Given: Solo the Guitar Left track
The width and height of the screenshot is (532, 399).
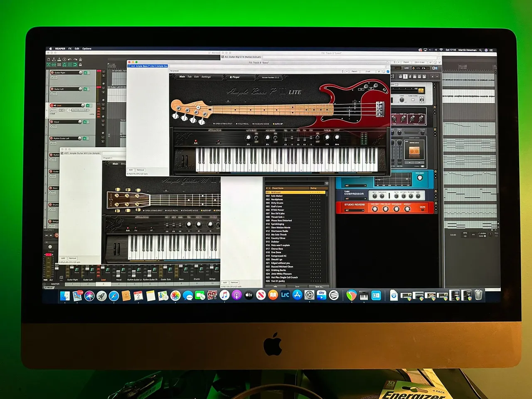Looking at the screenshot, I should click(103, 92).
